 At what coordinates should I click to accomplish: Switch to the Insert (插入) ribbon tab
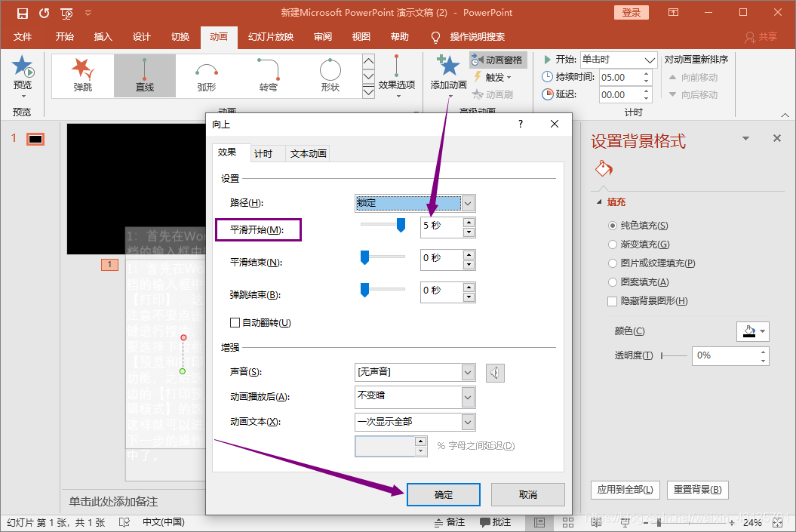103,36
